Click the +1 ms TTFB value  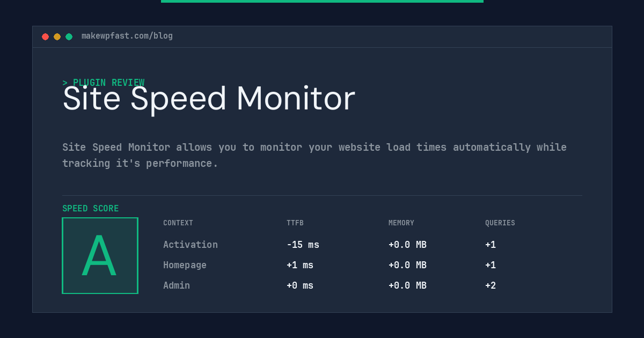[x=300, y=265]
